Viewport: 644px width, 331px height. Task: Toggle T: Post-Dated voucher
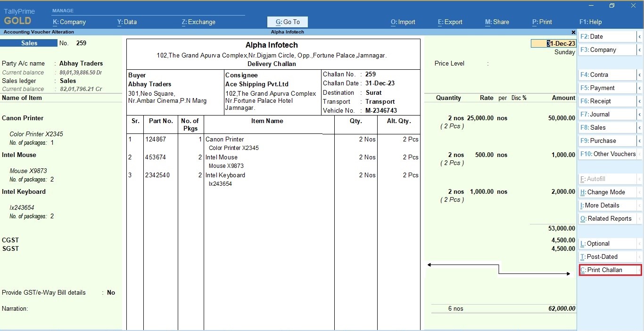click(608, 257)
